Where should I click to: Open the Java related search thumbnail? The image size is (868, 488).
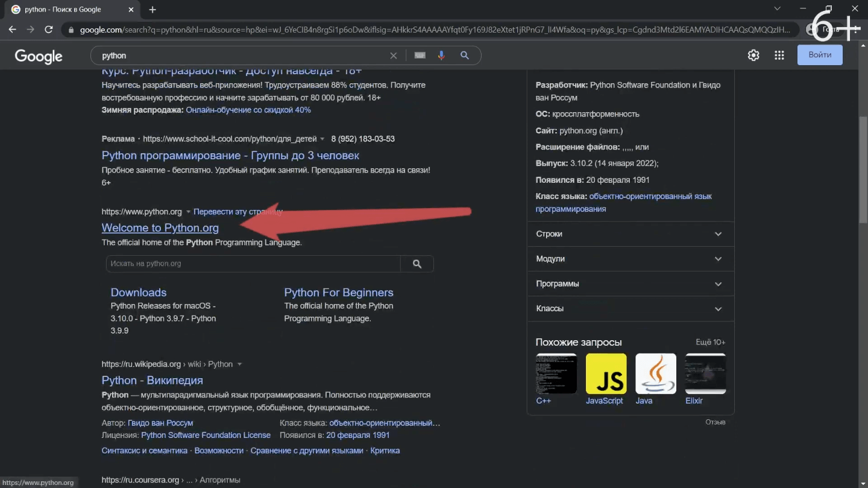[656, 373]
